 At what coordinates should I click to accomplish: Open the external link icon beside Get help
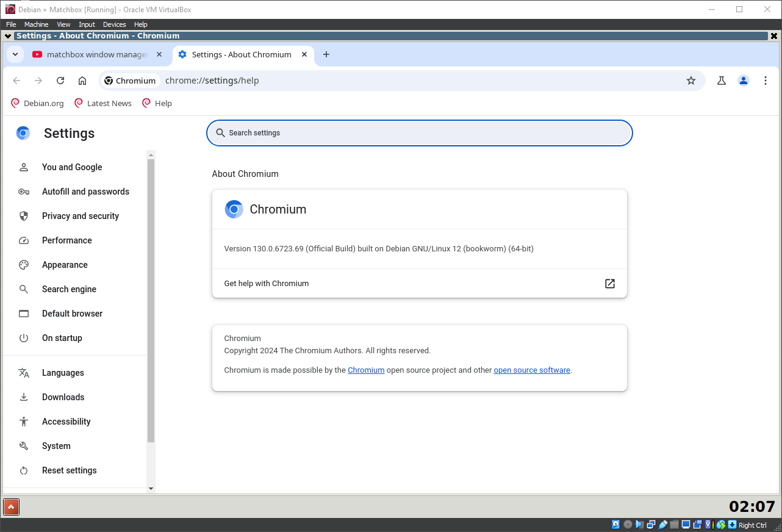(609, 283)
